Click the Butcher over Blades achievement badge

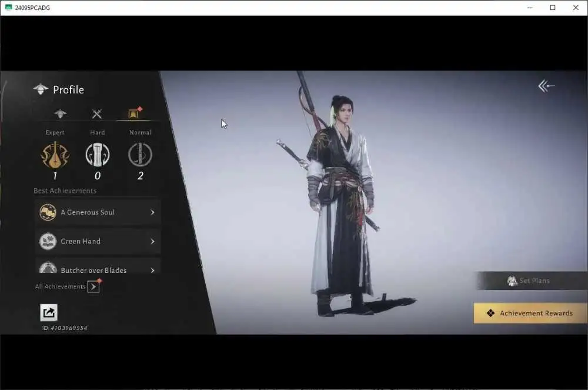coord(48,267)
